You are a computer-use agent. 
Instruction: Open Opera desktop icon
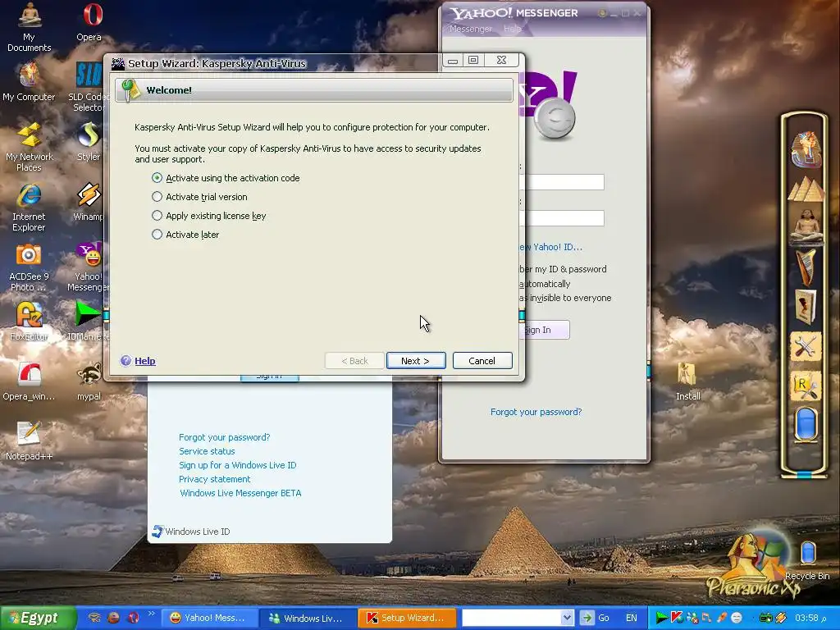(x=89, y=22)
